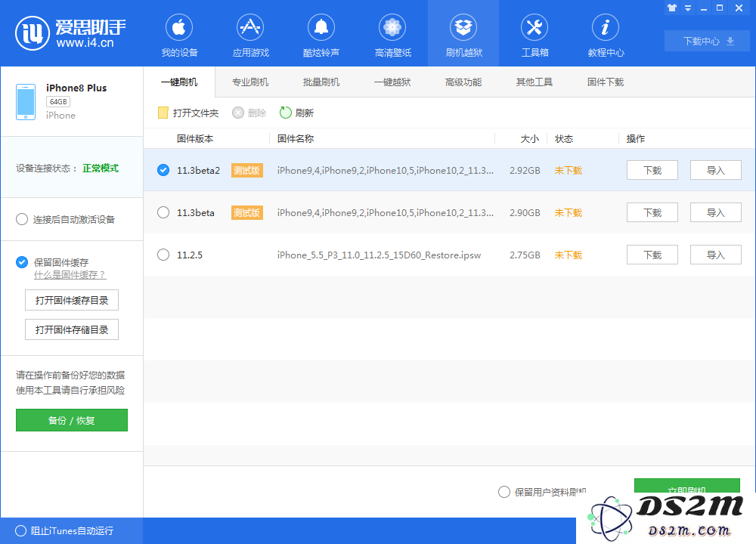Click the 刷新 refresh icon
The height and width of the screenshot is (544, 756).
[x=286, y=113]
